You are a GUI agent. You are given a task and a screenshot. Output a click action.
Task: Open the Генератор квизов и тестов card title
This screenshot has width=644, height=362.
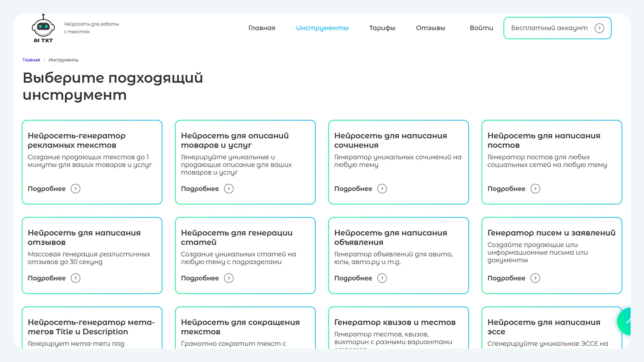pos(395,322)
